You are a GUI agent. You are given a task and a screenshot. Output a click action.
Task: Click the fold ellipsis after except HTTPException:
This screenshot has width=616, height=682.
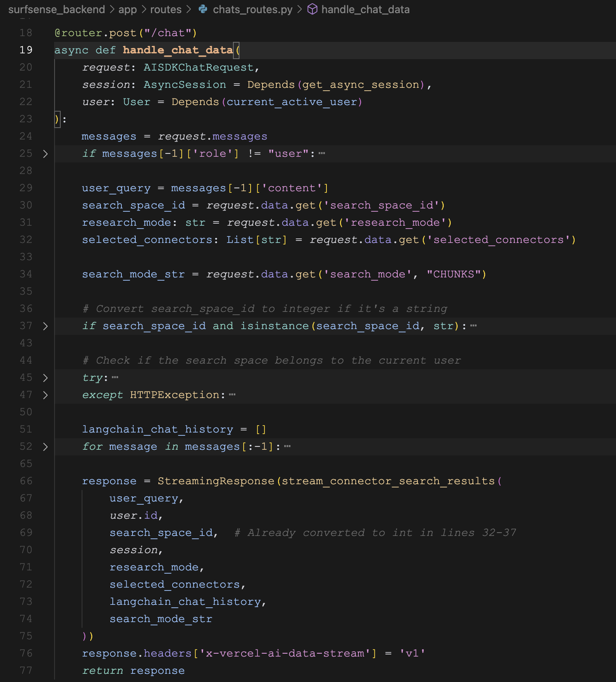coord(232,395)
